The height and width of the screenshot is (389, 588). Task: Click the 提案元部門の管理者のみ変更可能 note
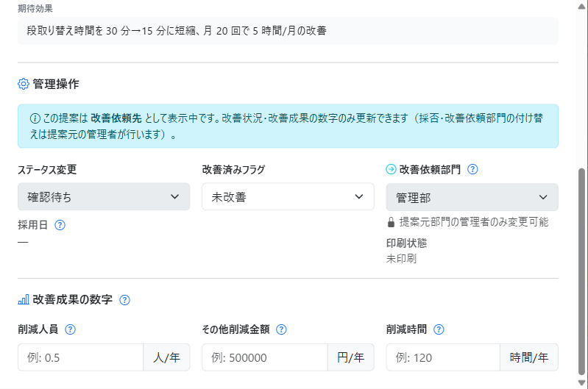(474, 222)
